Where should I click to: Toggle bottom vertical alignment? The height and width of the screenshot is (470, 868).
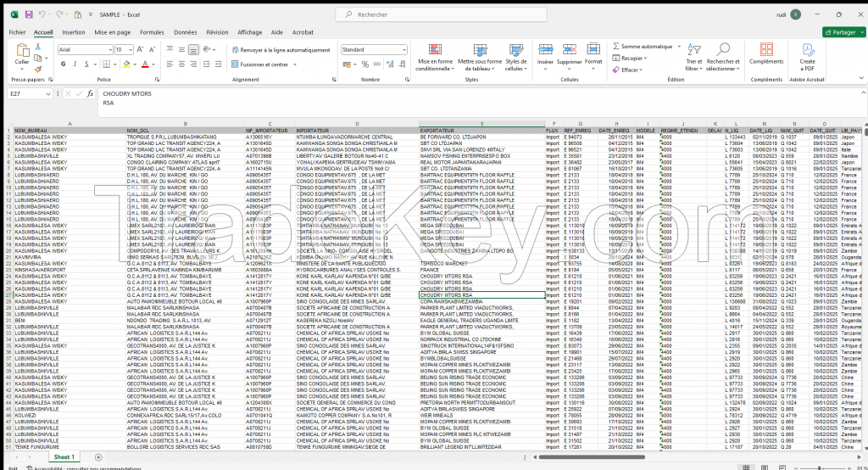[x=193, y=49]
